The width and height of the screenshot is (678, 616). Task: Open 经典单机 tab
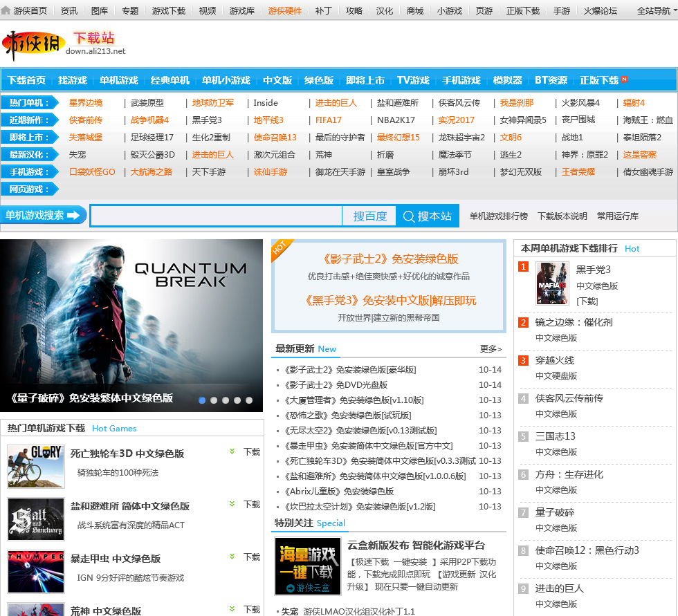click(x=170, y=80)
